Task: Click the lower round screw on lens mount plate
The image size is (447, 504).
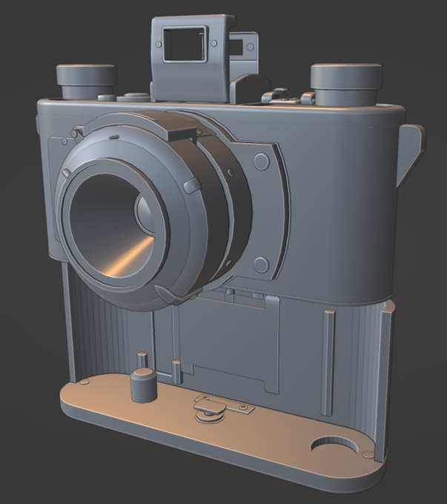Action: (x=261, y=264)
